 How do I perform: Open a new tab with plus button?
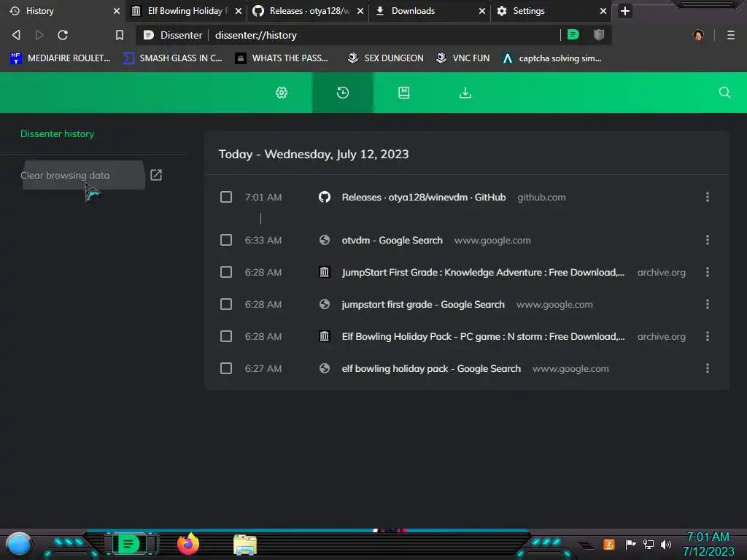pos(625,10)
